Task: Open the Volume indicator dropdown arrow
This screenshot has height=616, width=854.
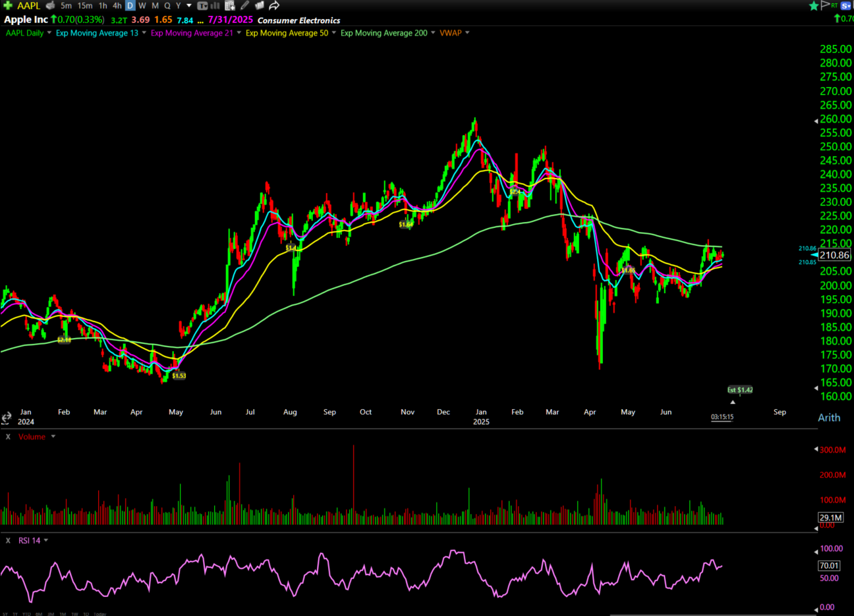Action: pos(53,437)
